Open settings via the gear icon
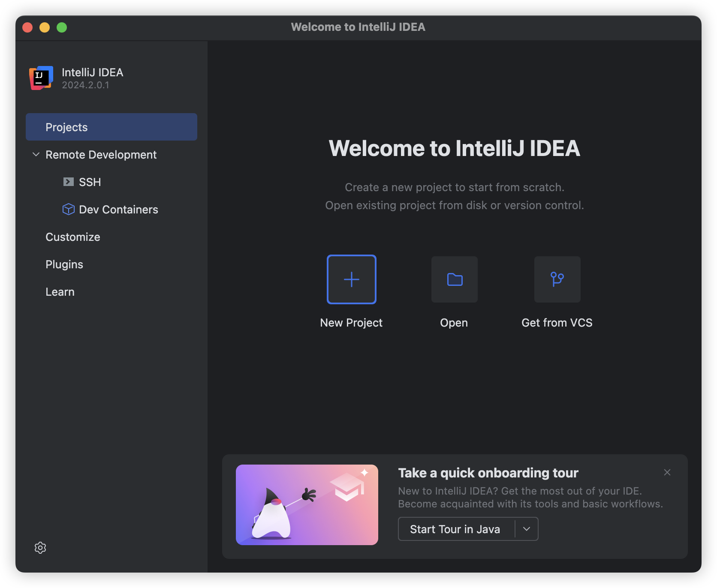This screenshot has height=588, width=717. point(40,548)
